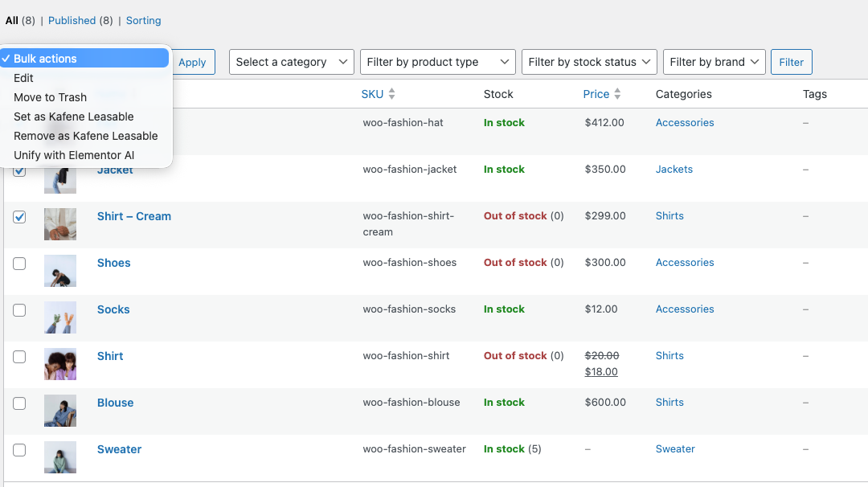Select the Shoes product checkbox

tap(19, 264)
